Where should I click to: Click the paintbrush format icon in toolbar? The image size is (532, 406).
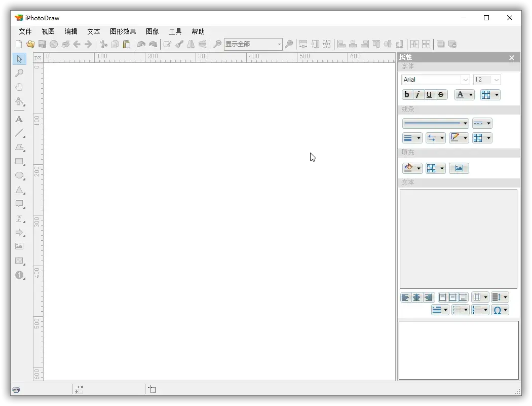[179, 44]
